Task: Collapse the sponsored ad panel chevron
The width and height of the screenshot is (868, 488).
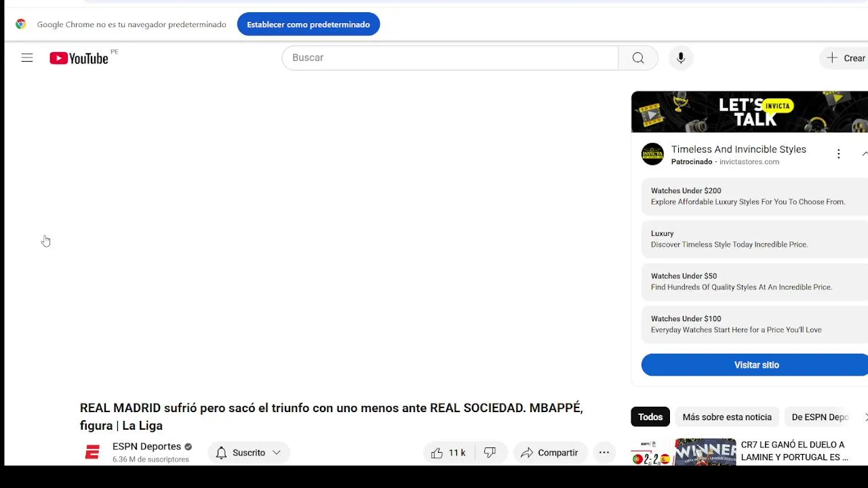Action: (x=865, y=154)
